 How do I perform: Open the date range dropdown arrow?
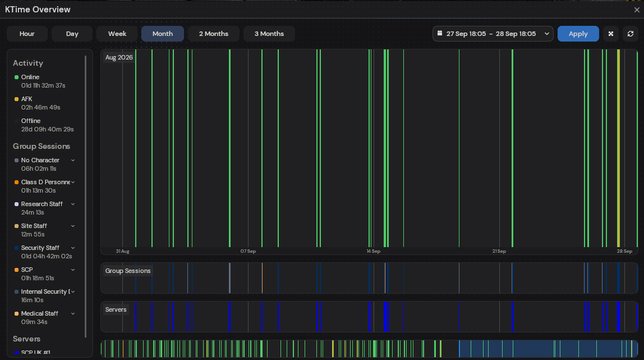[546, 34]
